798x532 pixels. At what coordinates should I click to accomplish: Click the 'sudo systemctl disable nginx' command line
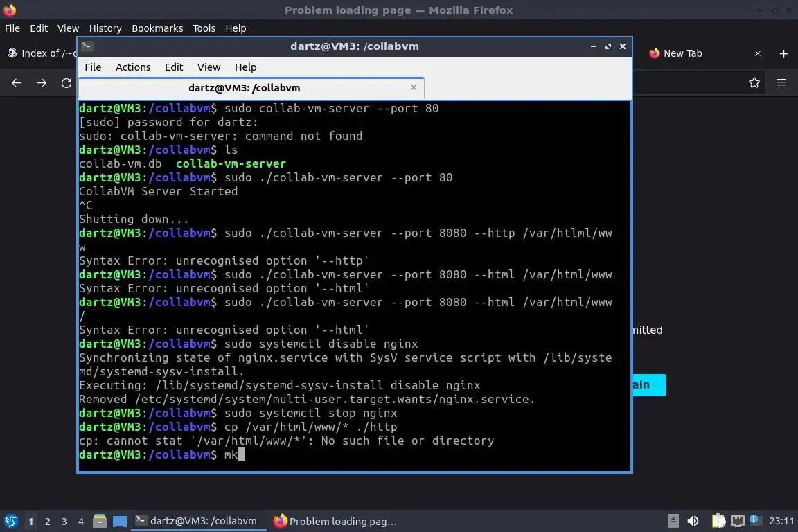pyautogui.click(x=321, y=344)
